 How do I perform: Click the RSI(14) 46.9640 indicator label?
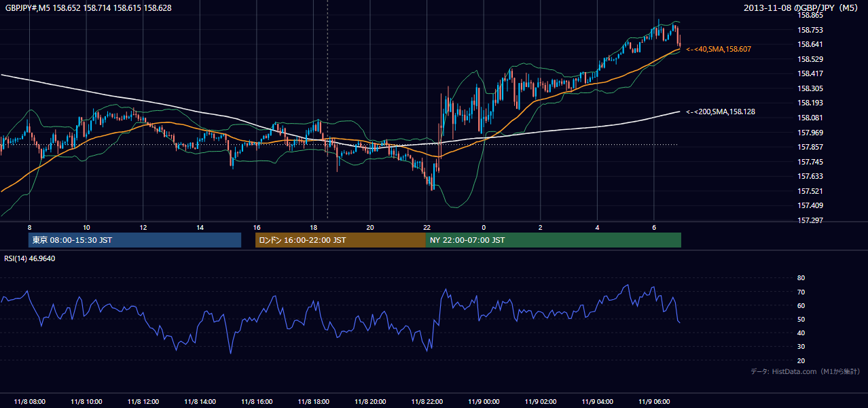[x=30, y=258]
